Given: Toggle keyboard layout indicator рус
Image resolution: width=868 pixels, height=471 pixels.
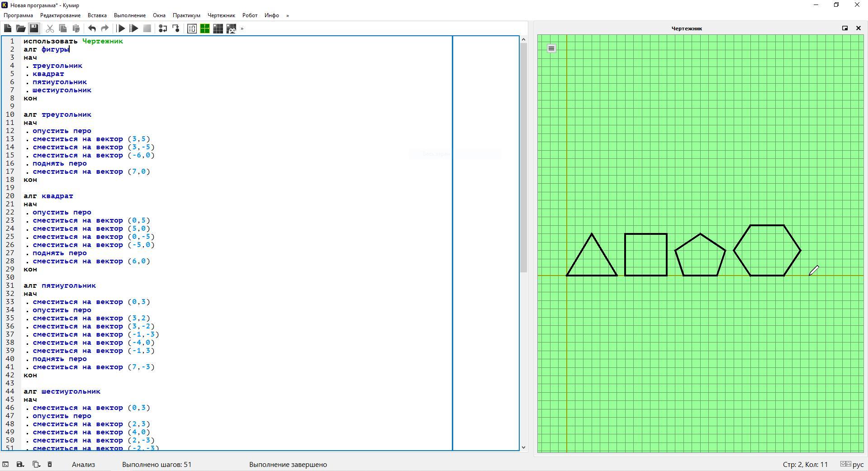Looking at the screenshot, I should [x=852, y=464].
